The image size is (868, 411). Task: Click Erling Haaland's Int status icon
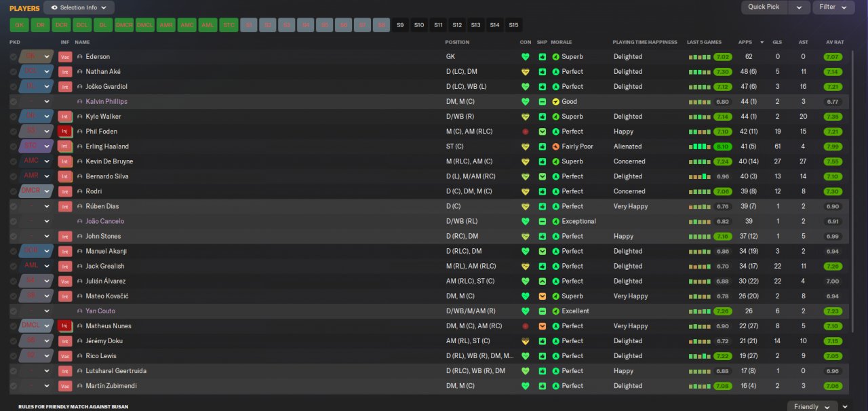click(x=65, y=146)
